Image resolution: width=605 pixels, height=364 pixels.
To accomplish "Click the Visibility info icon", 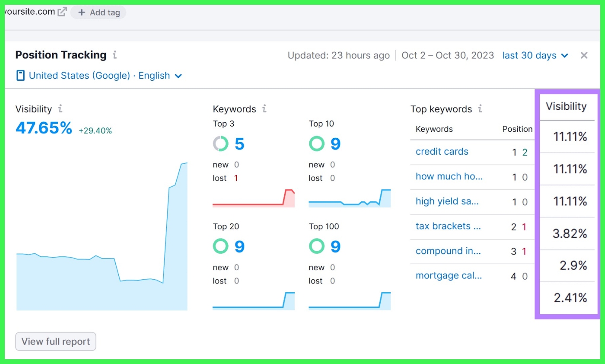I will point(60,109).
